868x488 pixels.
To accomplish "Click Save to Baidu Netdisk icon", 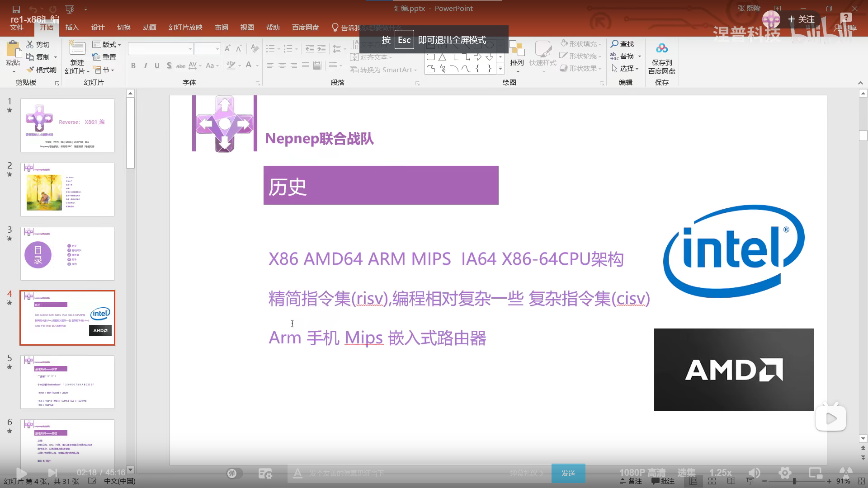I will pos(661,49).
